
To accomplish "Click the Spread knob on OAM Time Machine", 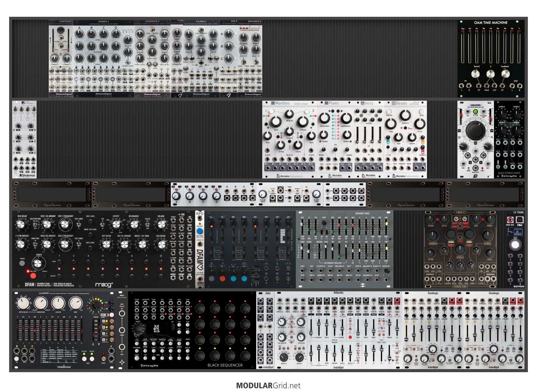I will point(475,74).
